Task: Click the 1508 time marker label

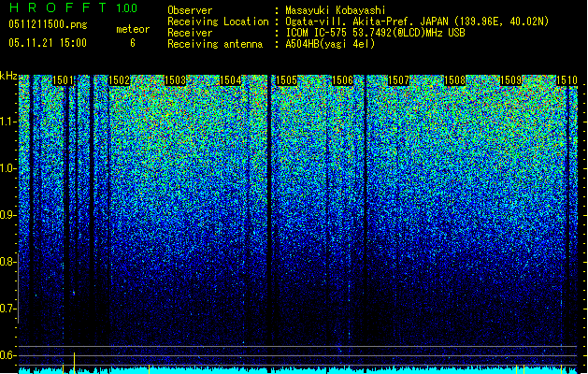Action: pyautogui.click(x=455, y=80)
